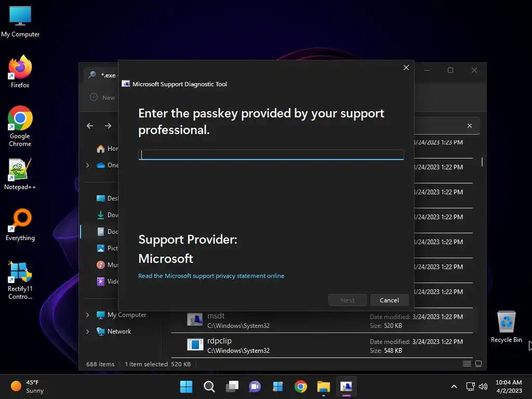Open OneDrive cloud item in sidebar
Image resolution: width=532 pixels, height=399 pixels.
(107, 165)
